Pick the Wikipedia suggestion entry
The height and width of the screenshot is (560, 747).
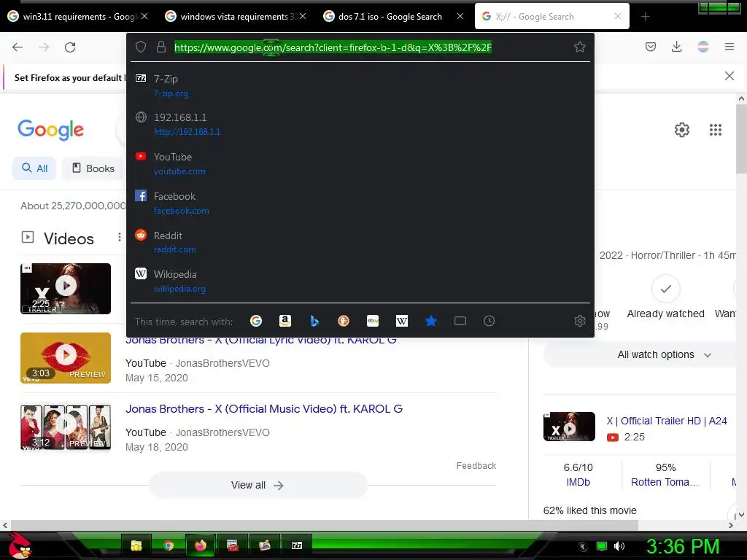pyautogui.click(x=360, y=281)
